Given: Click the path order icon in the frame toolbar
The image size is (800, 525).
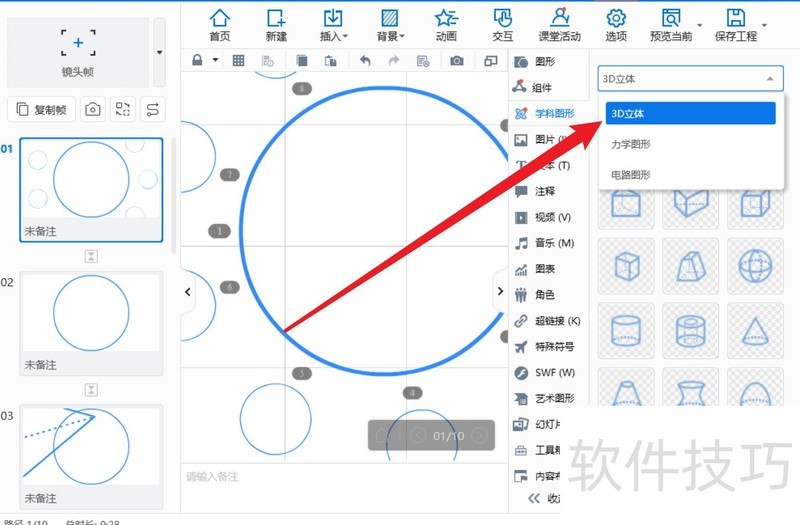Looking at the screenshot, I should coord(153,109).
